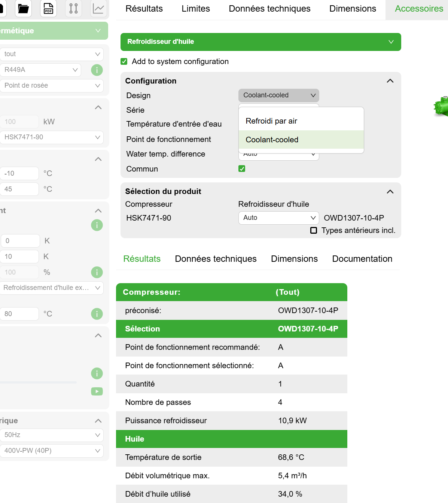Viewport: 448px width, 503px height.
Task: Click the PDF export icon
Action: pos(48,8)
